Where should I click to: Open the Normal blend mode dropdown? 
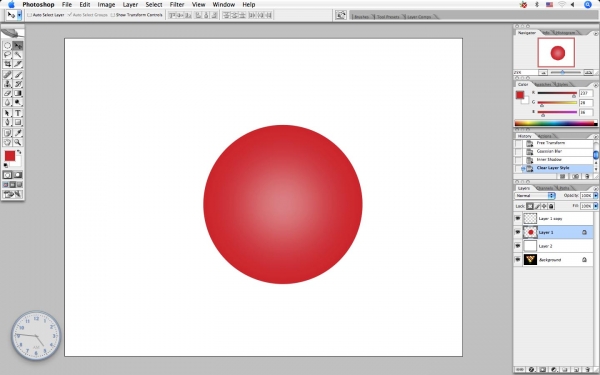pyautogui.click(x=535, y=196)
